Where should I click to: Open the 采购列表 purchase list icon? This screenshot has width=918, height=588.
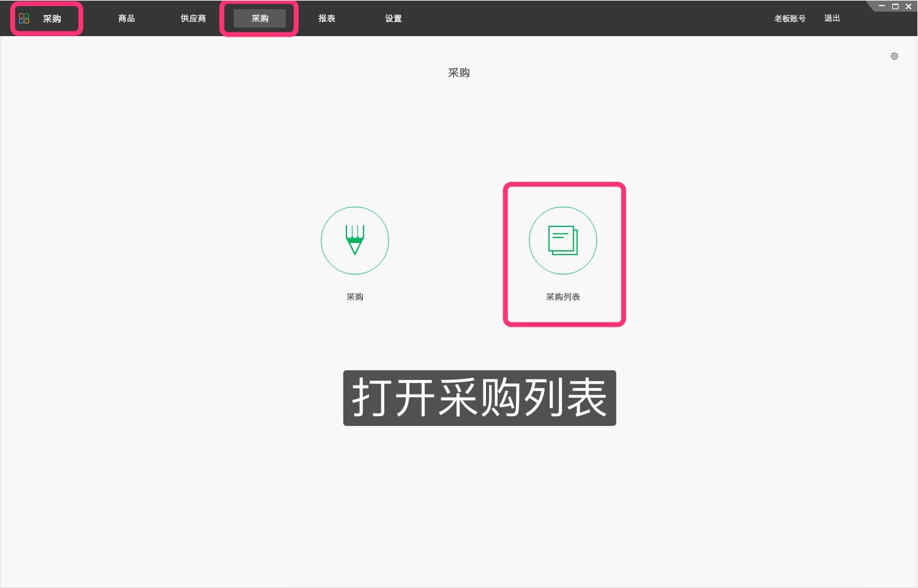pyautogui.click(x=563, y=240)
